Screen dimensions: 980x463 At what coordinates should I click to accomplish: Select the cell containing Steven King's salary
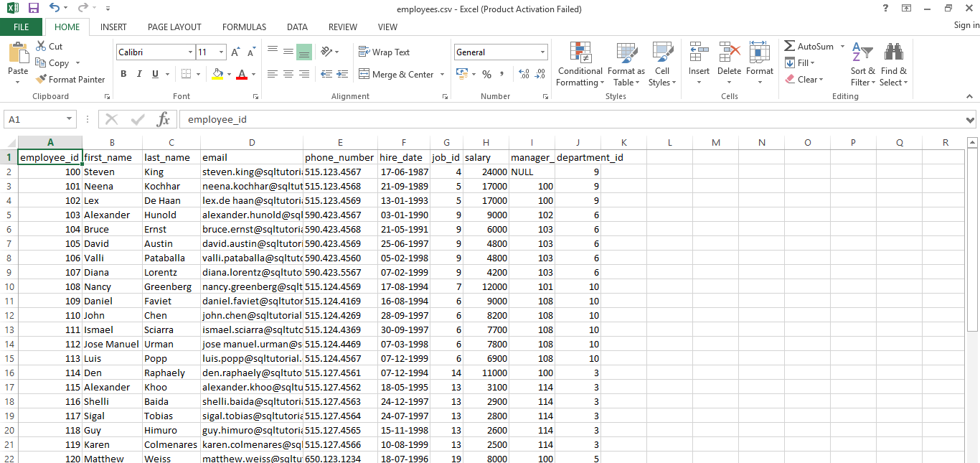point(486,172)
